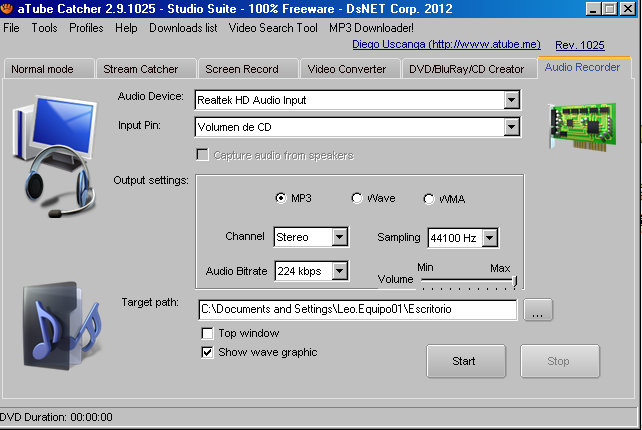Switch to the Video Converter tab
Viewport: 642px width, 430px height.
click(347, 69)
